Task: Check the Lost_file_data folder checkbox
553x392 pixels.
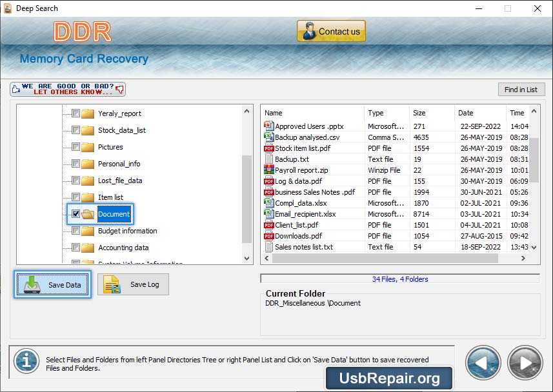Action: pos(75,180)
